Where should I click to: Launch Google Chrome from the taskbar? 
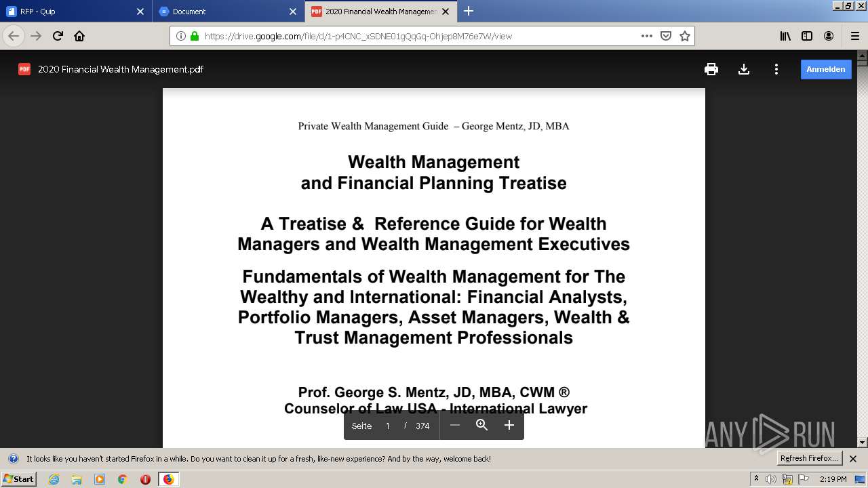(x=122, y=479)
